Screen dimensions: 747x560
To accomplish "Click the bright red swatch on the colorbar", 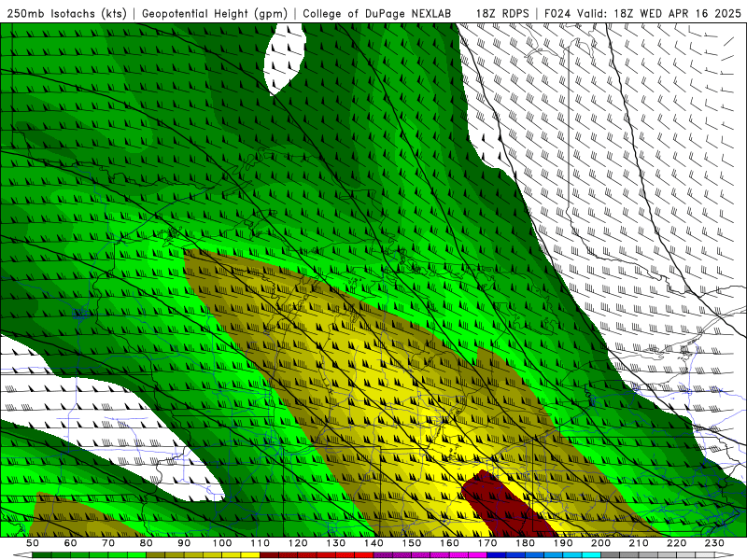I will click(x=364, y=555).
